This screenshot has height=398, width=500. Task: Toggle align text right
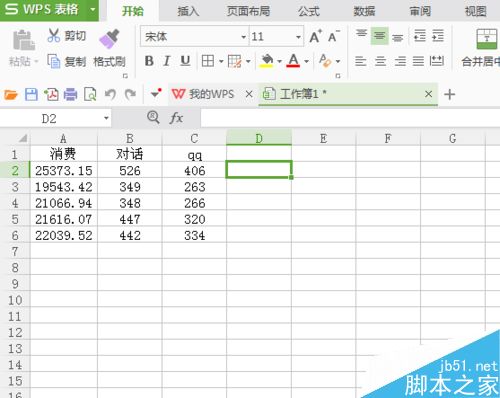pyautogui.click(x=400, y=61)
